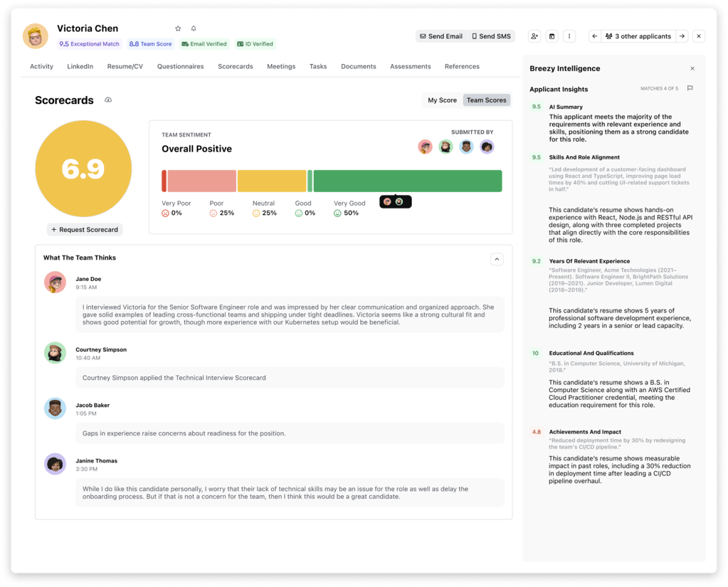Select the Team Scores toggle

[x=486, y=100]
